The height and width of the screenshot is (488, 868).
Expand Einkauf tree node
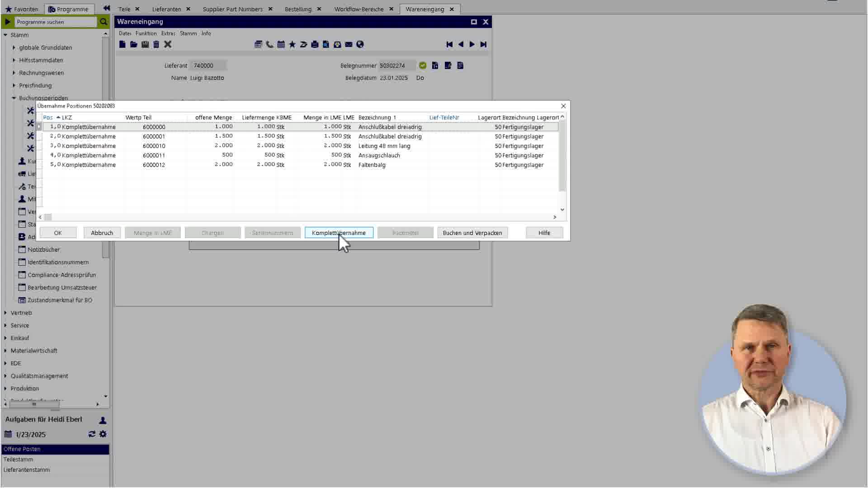tap(5, 338)
